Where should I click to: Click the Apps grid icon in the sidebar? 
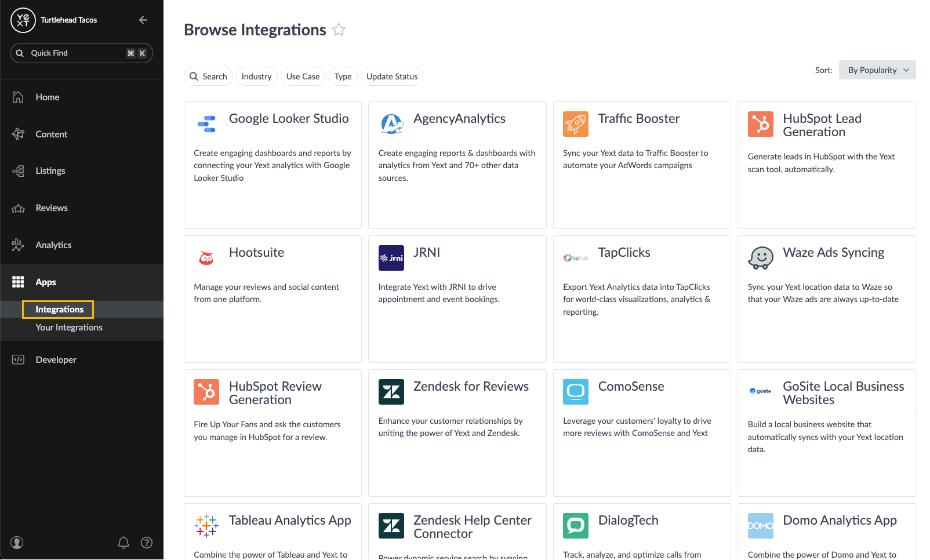(18, 282)
